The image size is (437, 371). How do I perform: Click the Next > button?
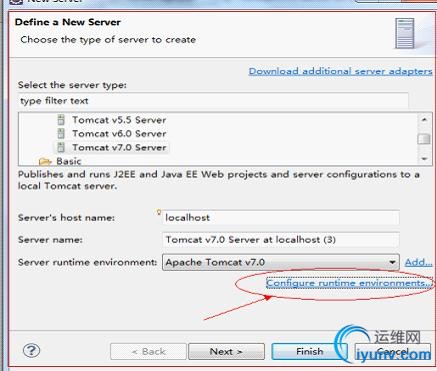point(226,351)
